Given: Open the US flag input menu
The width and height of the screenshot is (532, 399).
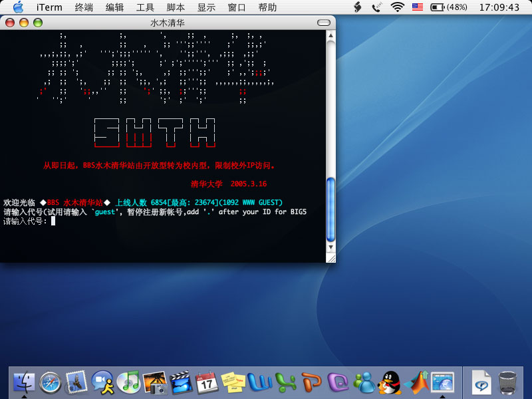Looking at the screenshot, I should click(x=418, y=7).
